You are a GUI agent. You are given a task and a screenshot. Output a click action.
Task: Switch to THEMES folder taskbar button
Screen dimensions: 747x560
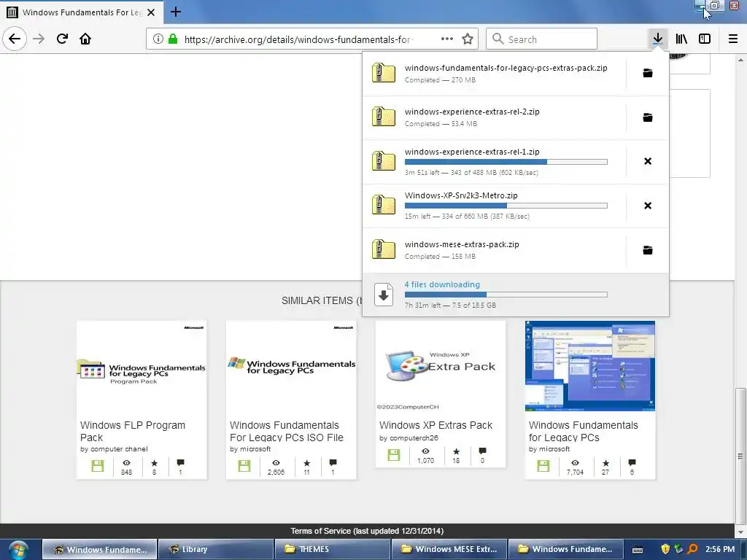click(x=332, y=549)
